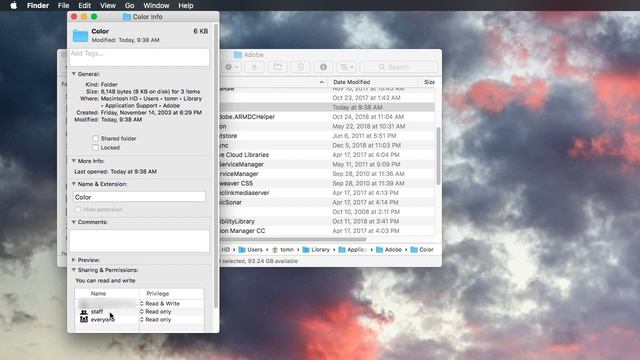Toggle the Hide extension checkbox
640x360 pixels.
point(78,209)
